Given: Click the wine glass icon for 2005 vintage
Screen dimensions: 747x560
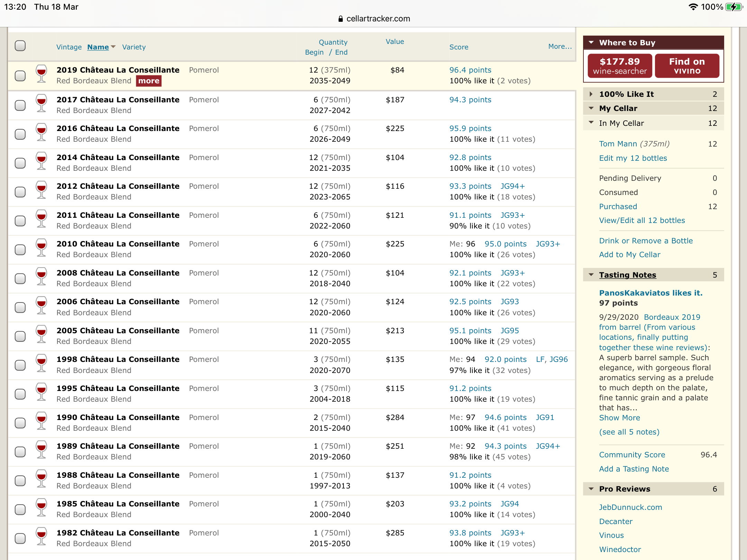Looking at the screenshot, I should click(41, 334).
